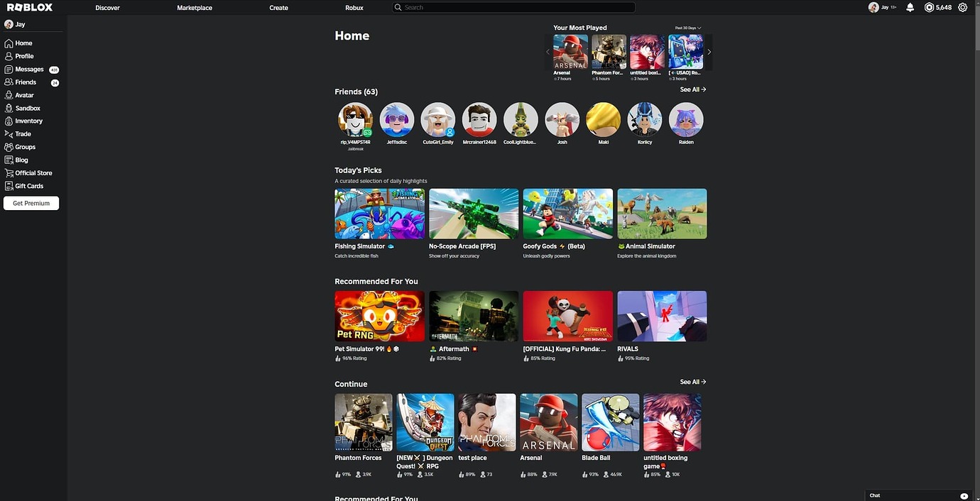Open Blog in the sidebar

(16, 160)
